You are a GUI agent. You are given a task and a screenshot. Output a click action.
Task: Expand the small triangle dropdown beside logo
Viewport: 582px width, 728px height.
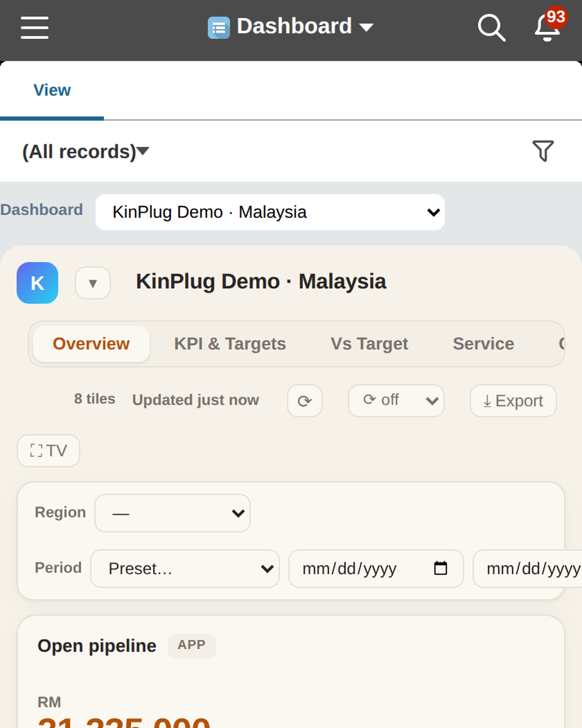(93, 283)
